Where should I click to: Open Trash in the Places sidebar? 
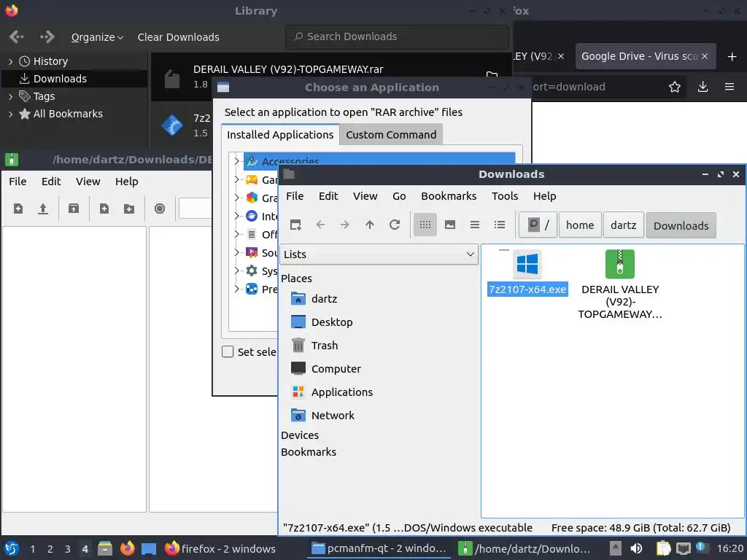tap(324, 345)
